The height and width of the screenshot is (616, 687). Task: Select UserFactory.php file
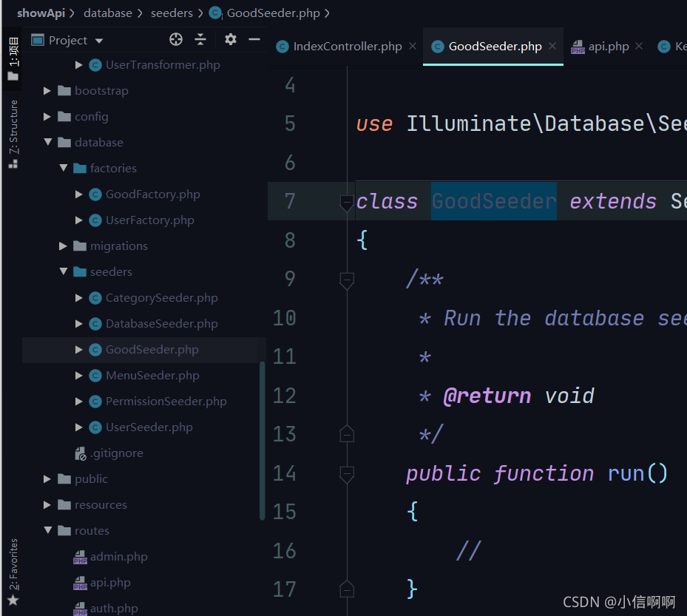(x=150, y=220)
